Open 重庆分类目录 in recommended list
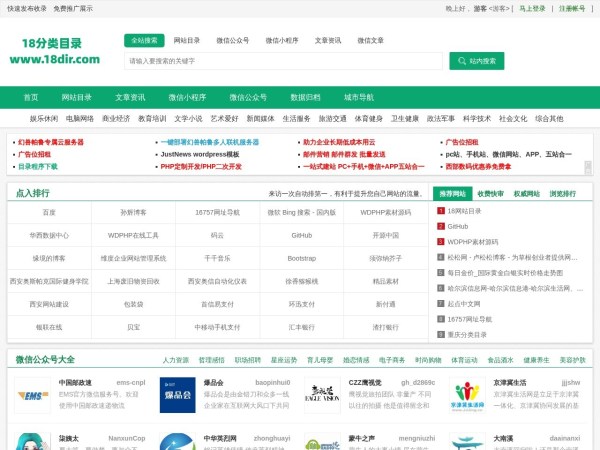This screenshot has height=450, width=600. (467, 335)
